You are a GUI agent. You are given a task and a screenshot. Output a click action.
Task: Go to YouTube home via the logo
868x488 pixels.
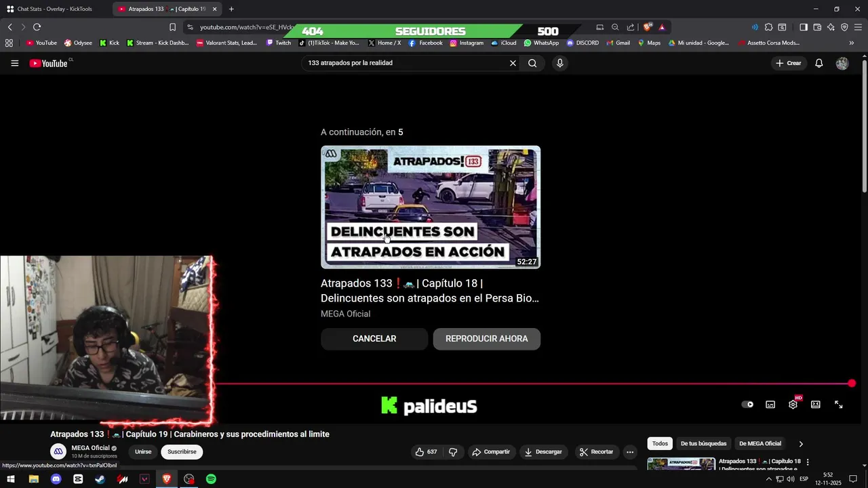coord(50,63)
